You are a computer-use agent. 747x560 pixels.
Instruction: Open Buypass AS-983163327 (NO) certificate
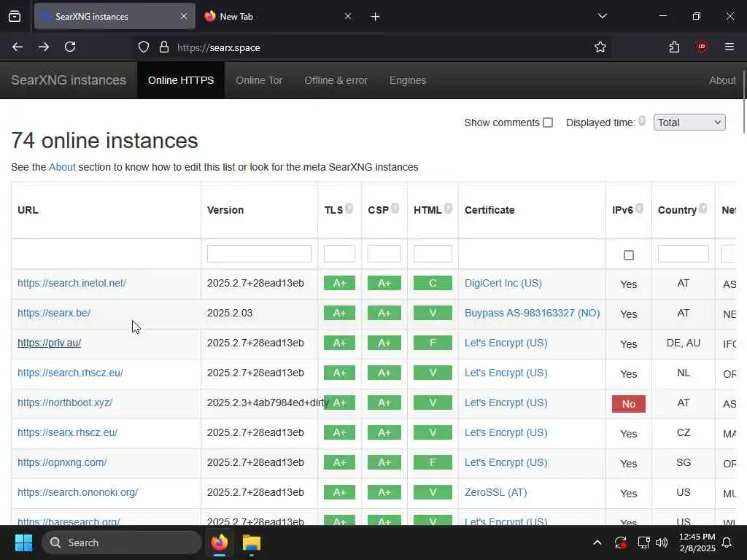(532, 313)
